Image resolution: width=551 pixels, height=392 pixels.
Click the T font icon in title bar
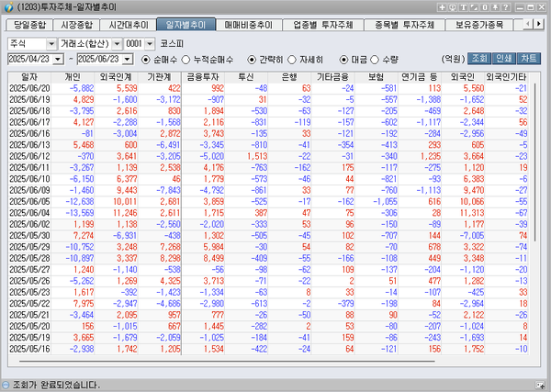[x=463, y=7]
